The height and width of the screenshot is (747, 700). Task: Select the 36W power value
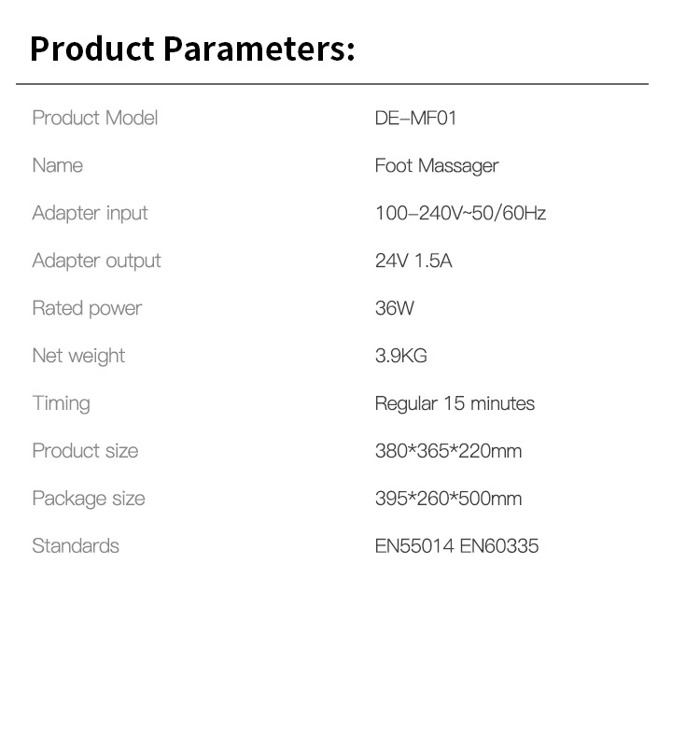(394, 308)
